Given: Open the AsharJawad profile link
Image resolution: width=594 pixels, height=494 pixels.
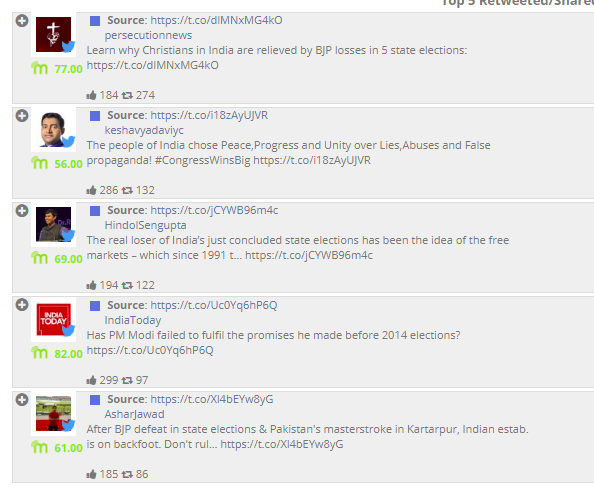Looking at the screenshot, I should [x=134, y=414].
